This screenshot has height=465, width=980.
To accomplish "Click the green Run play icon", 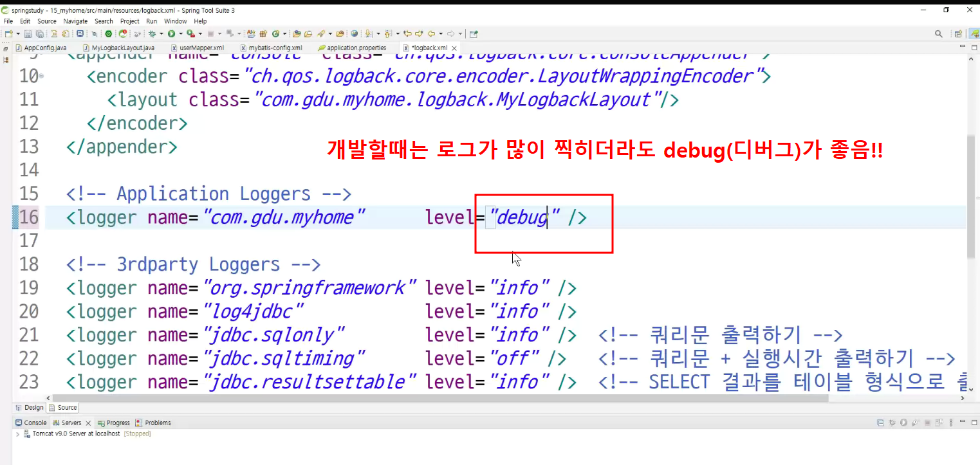I will 171,33.
